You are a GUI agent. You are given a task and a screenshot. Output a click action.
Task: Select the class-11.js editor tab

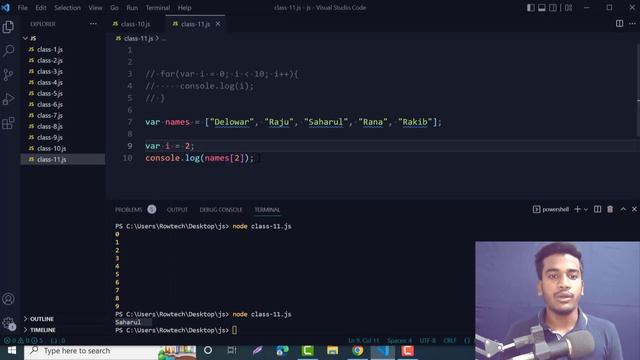[196, 24]
